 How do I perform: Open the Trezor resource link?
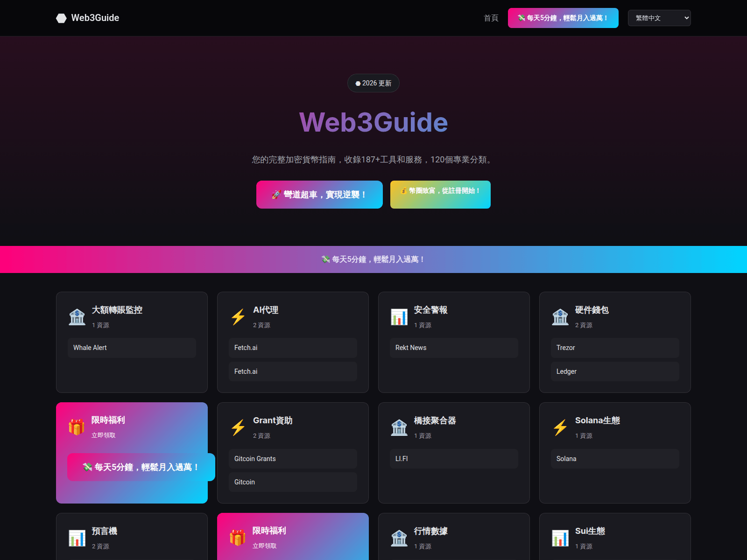[615, 348]
